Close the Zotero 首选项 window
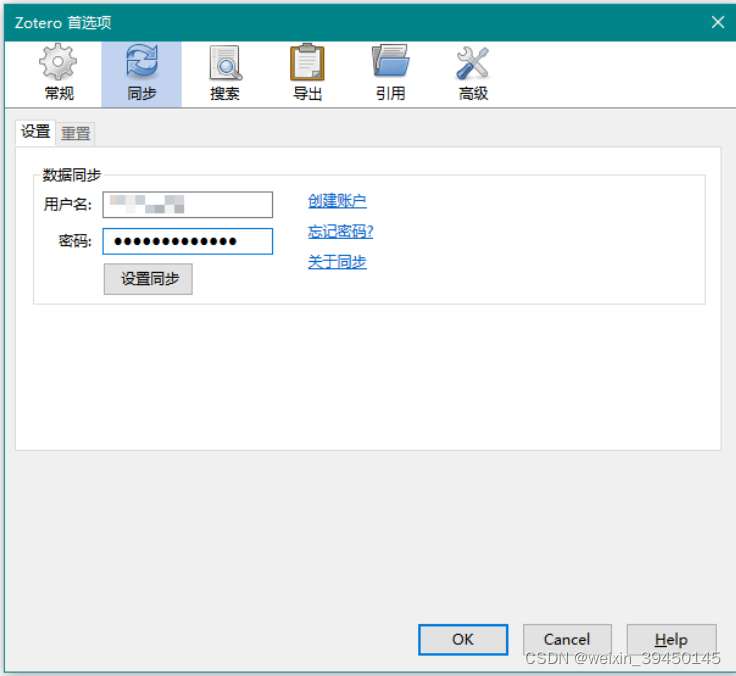 (717, 22)
